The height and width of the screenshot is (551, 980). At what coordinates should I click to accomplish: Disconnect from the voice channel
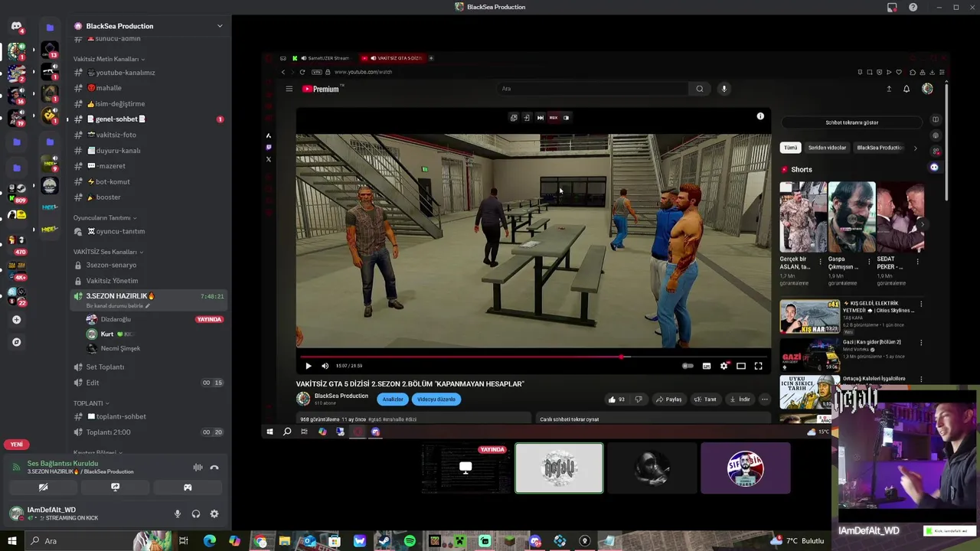point(214,467)
